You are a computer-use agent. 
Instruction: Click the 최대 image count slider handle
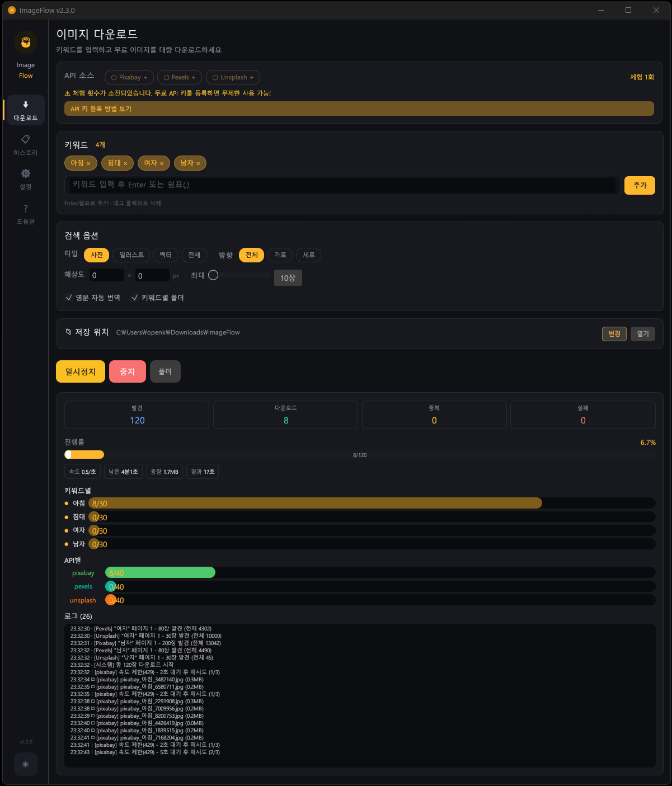pos(213,275)
